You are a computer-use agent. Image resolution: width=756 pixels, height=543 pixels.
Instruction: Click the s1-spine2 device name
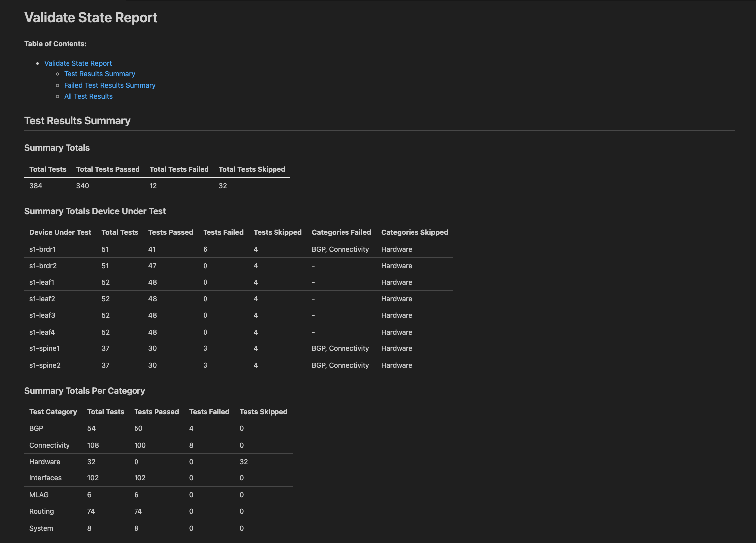(45, 365)
